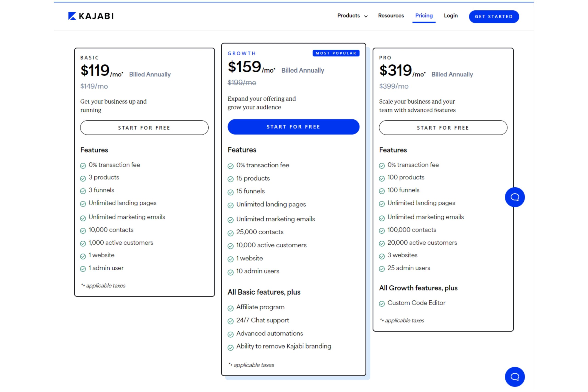Click the check icon beside 'Affiliate program'

tap(231, 308)
